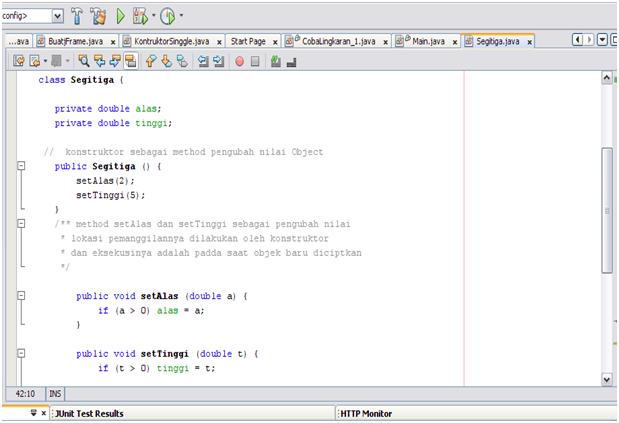This screenshot has height=423, width=619.
Task: Open the JUnit Test Results panel
Action: [89, 414]
